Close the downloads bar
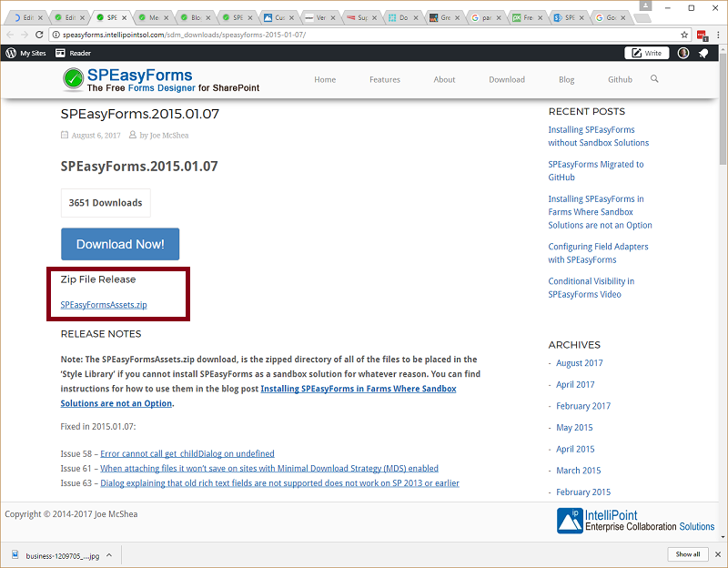728x568 pixels. [x=718, y=554]
